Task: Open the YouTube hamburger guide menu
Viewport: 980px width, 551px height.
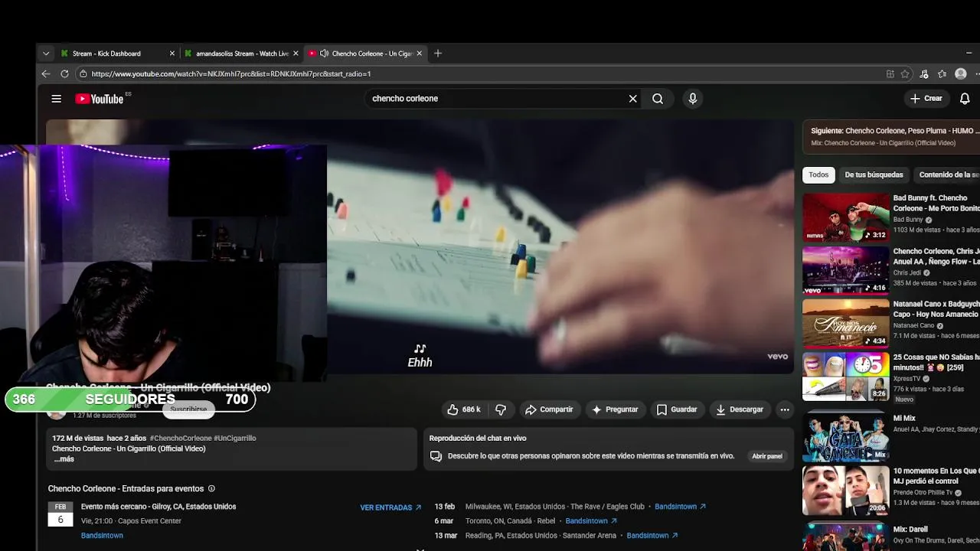Action: click(56, 99)
